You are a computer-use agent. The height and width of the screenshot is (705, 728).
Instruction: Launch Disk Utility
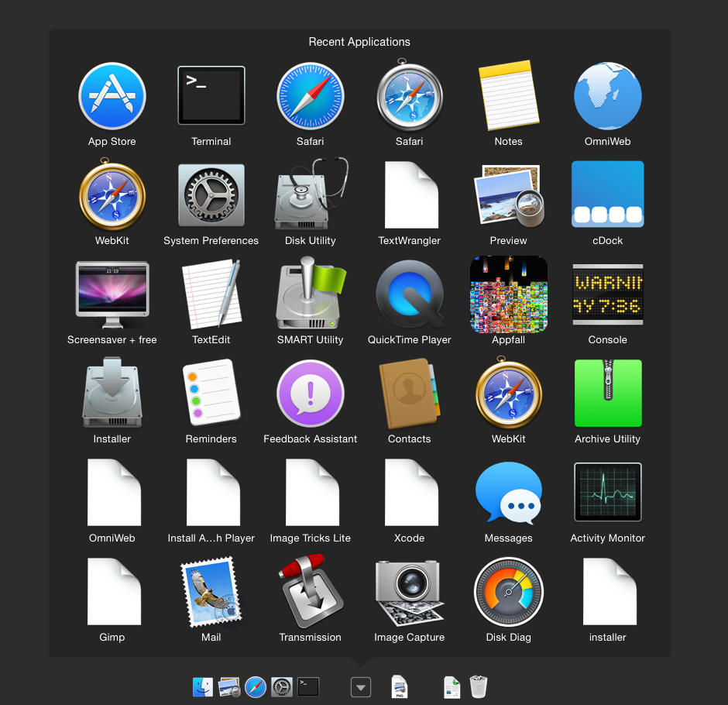click(x=310, y=194)
